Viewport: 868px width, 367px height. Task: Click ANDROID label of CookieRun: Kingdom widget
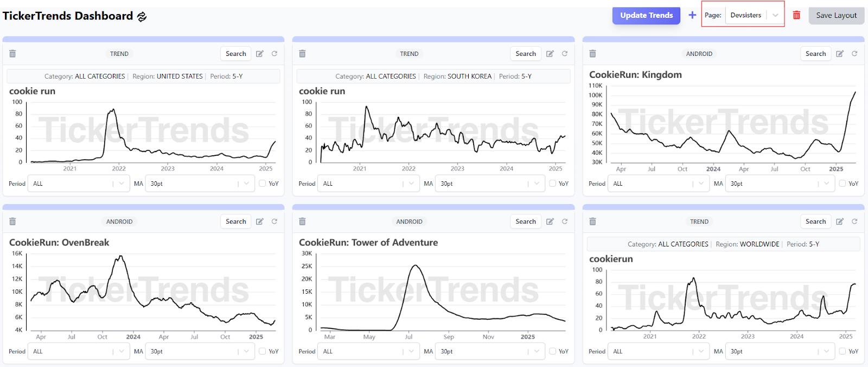(x=699, y=54)
